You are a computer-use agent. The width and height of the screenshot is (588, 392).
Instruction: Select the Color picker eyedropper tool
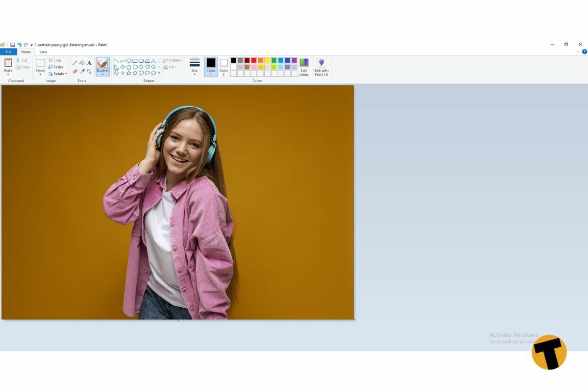82,72
